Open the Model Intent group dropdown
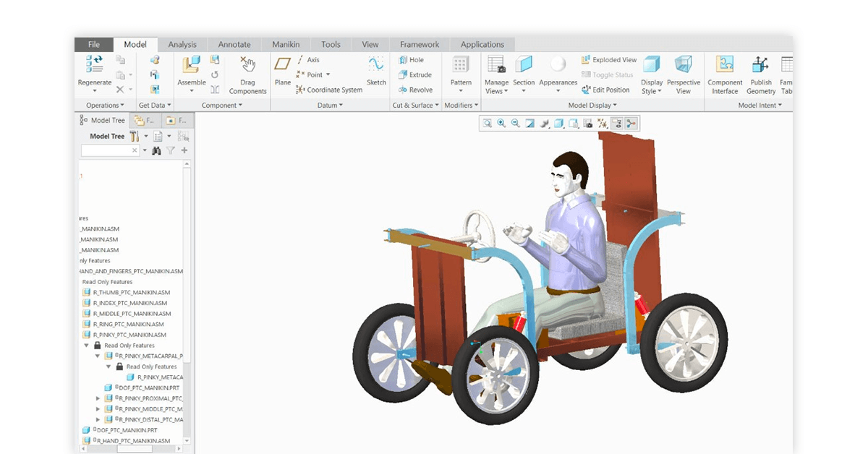868x454 pixels. click(759, 105)
